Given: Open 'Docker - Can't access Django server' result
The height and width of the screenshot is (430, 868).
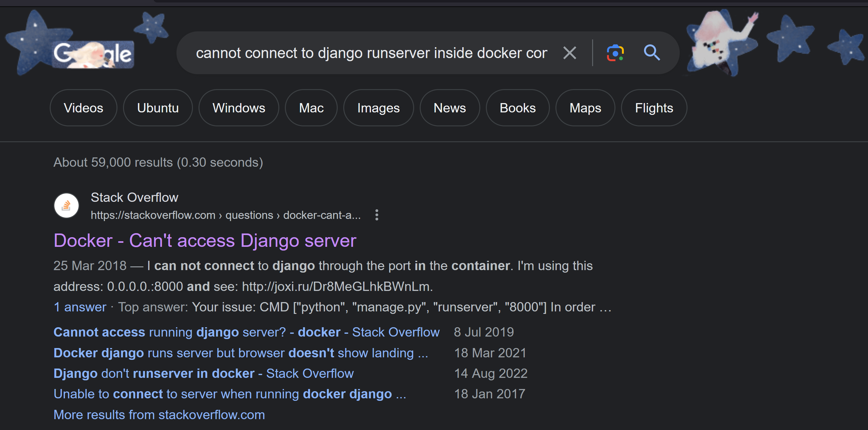Looking at the screenshot, I should (204, 241).
